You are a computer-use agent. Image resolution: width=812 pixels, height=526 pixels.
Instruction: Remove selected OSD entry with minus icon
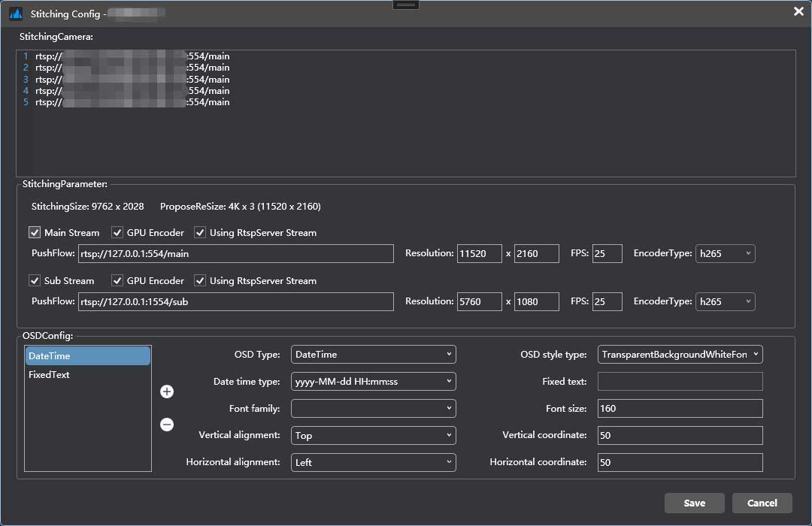[167, 425]
